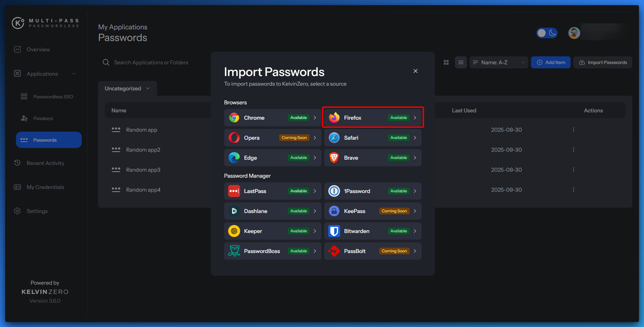
Task: Click the Bitwarden shield icon
Action: 334,231
